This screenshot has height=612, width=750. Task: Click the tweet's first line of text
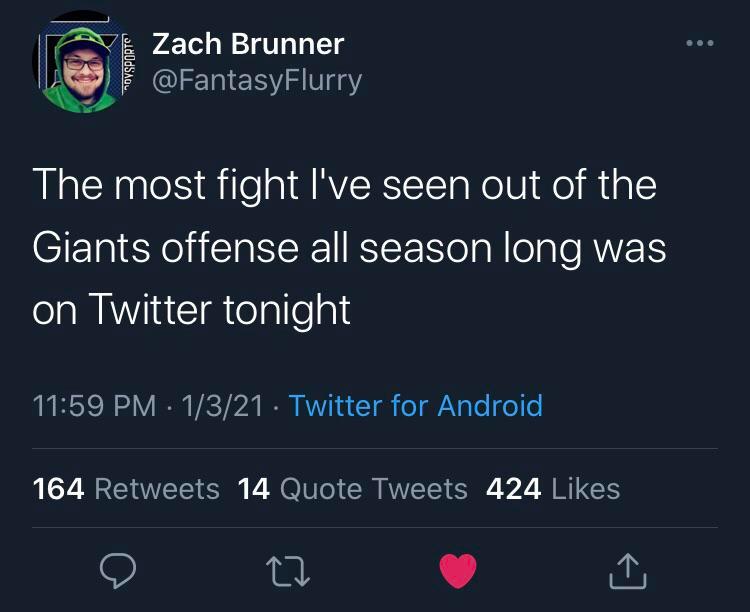344,186
